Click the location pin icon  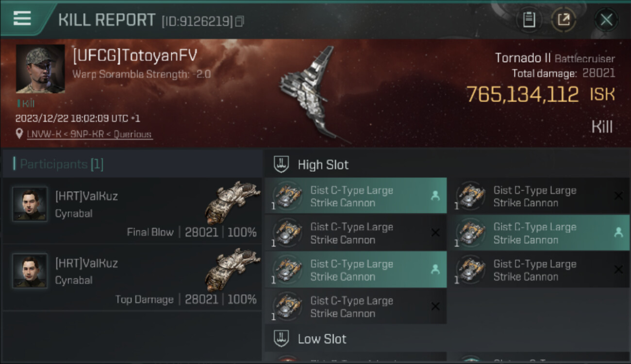point(19,134)
